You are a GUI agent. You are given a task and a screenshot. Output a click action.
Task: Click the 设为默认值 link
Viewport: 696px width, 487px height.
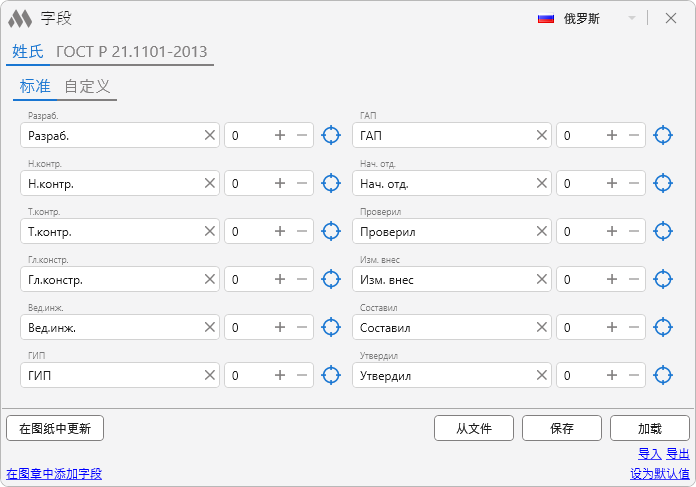(659, 474)
